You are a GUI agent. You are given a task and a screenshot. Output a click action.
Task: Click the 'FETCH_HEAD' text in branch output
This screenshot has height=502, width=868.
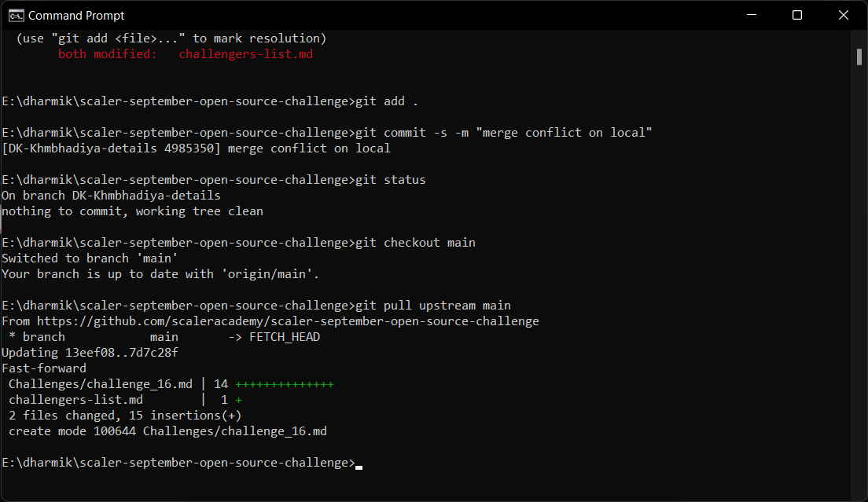click(285, 336)
